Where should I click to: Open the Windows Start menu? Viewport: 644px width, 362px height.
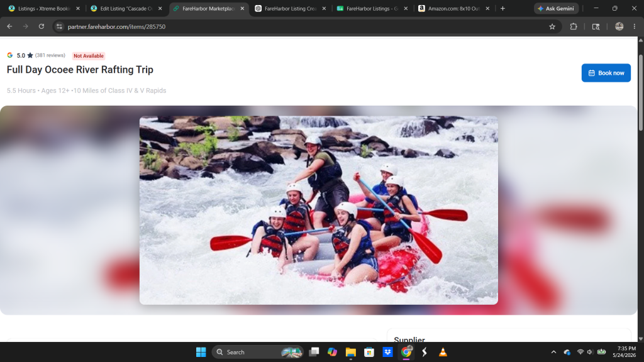point(201,352)
